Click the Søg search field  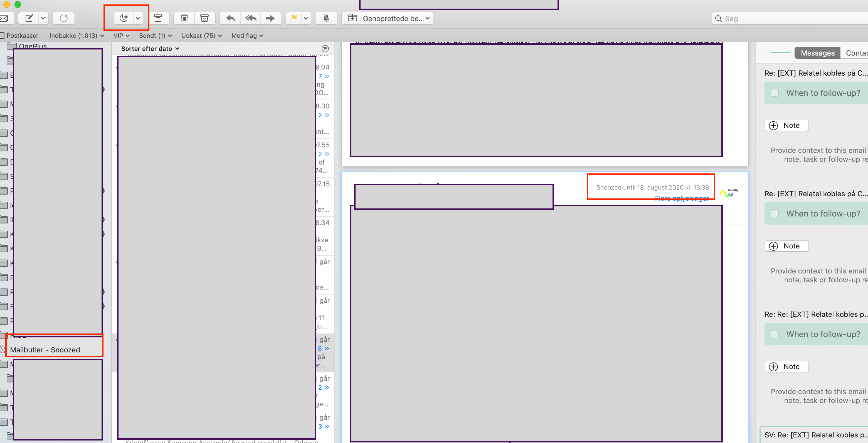tap(790, 19)
